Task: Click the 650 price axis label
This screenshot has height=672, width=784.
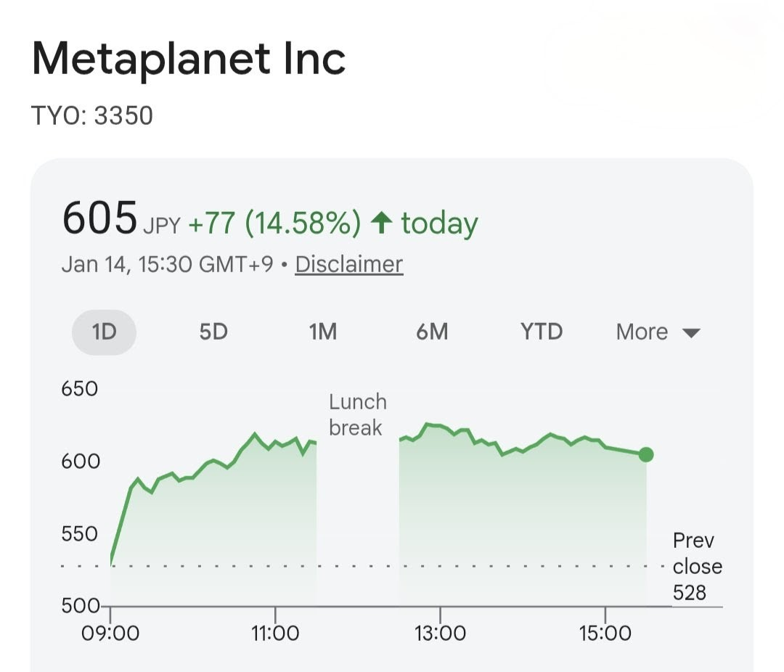Action: tap(80, 388)
